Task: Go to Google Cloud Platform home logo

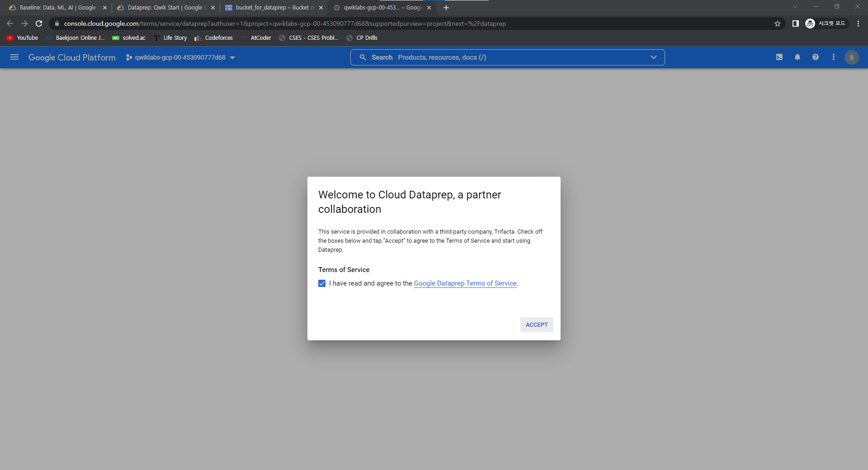Action: pyautogui.click(x=72, y=57)
